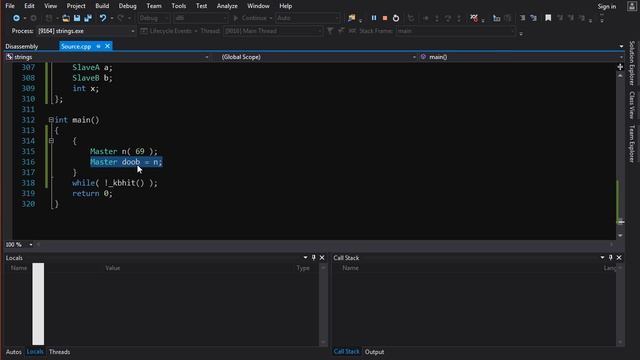This screenshot has height=360, width=640.
Task: Close the Source.cpp tab
Action: (x=107, y=47)
